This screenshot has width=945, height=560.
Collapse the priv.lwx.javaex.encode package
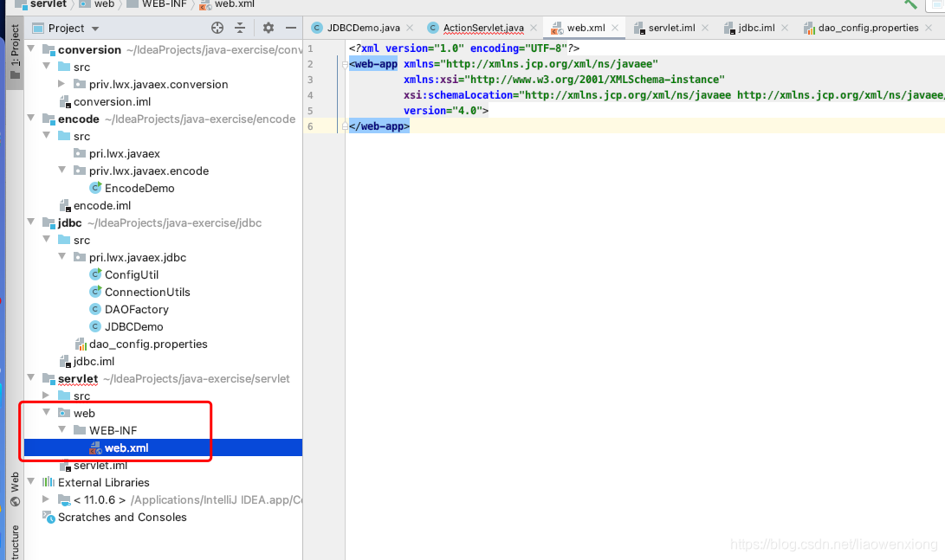[61, 171]
